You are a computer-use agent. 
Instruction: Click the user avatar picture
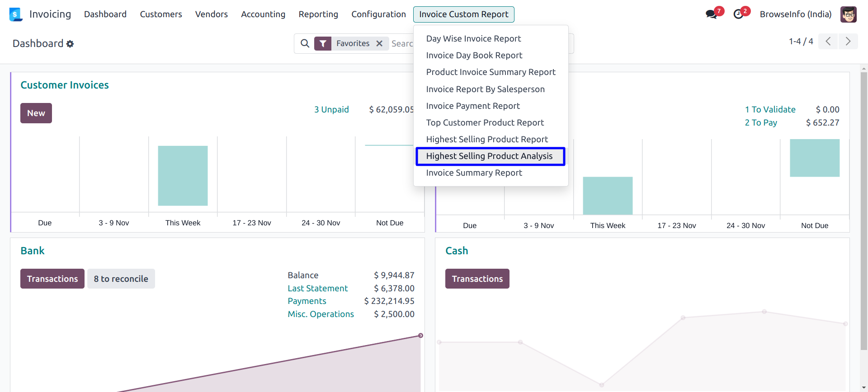848,14
